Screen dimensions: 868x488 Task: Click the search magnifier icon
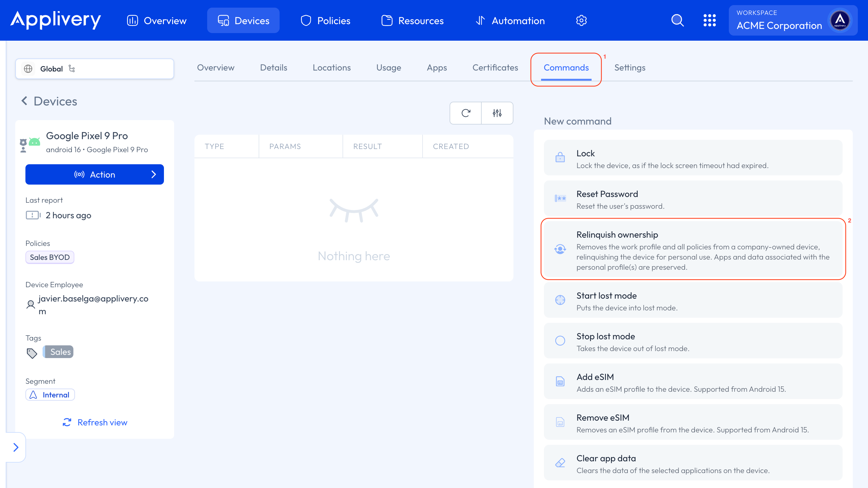(x=677, y=21)
